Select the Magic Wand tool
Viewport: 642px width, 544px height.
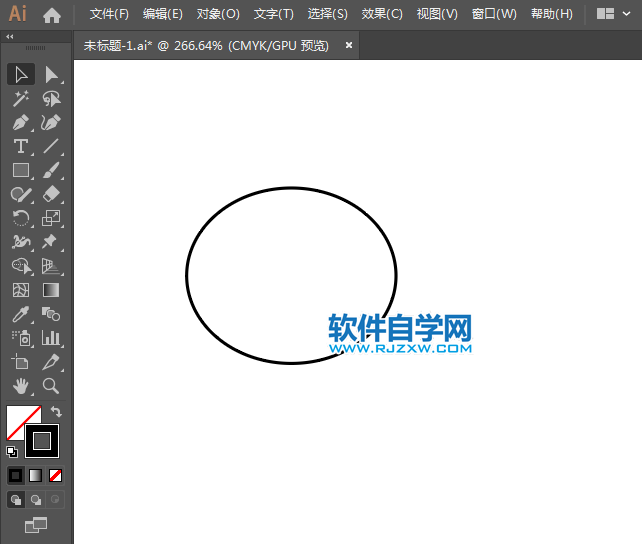point(20,99)
